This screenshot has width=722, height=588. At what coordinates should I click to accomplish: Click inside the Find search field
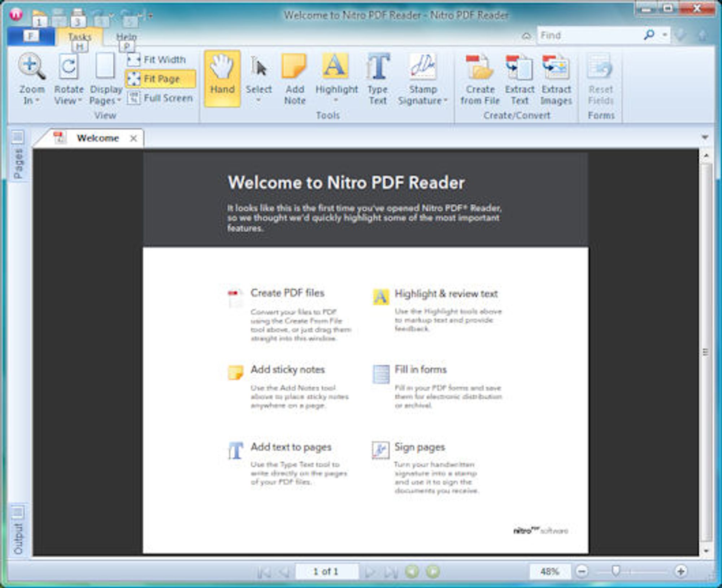point(588,35)
